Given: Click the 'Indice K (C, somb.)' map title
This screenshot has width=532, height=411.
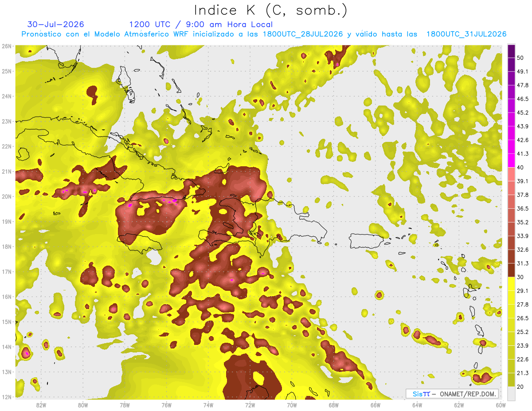Looking at the screenshot, I should tap(271, 10).
